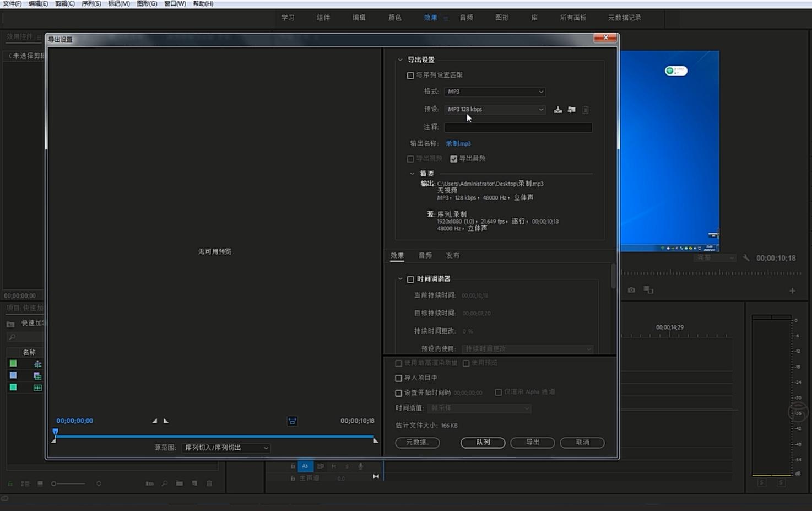The height and width of the screenshot is (511, 812).
Task: Collapse the 摘要 section
Action: [x=412, y=173]
